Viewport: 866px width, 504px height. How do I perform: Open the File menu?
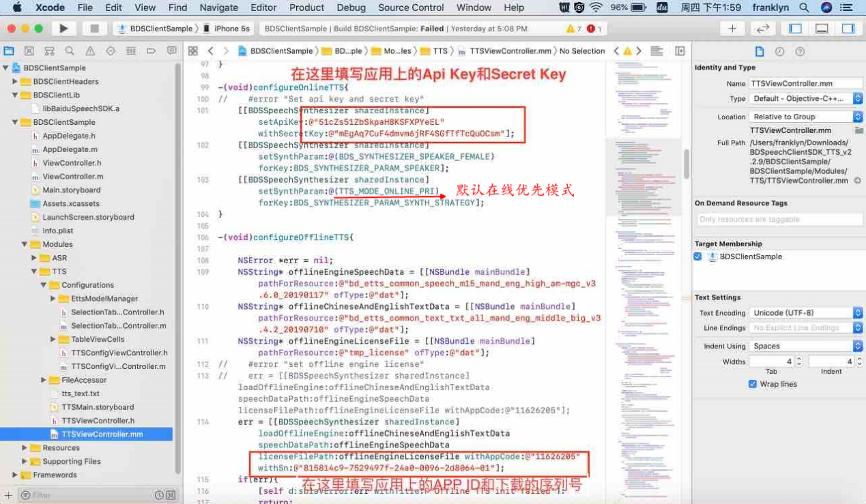click(x=85, y=8)
